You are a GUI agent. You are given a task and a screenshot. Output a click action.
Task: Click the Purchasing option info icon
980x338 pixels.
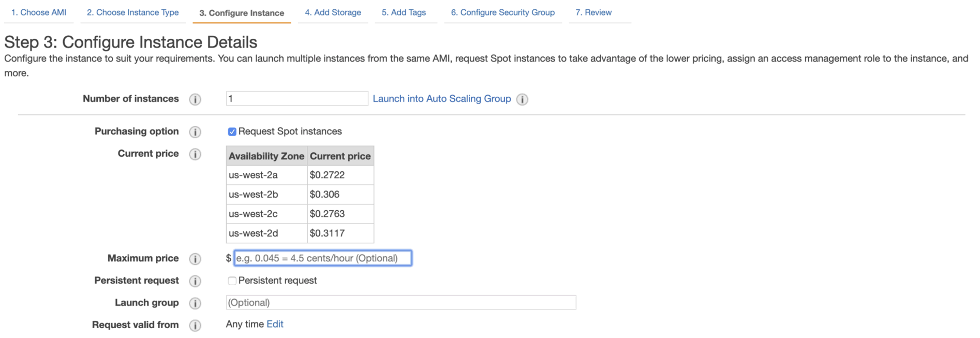point(195,132)
